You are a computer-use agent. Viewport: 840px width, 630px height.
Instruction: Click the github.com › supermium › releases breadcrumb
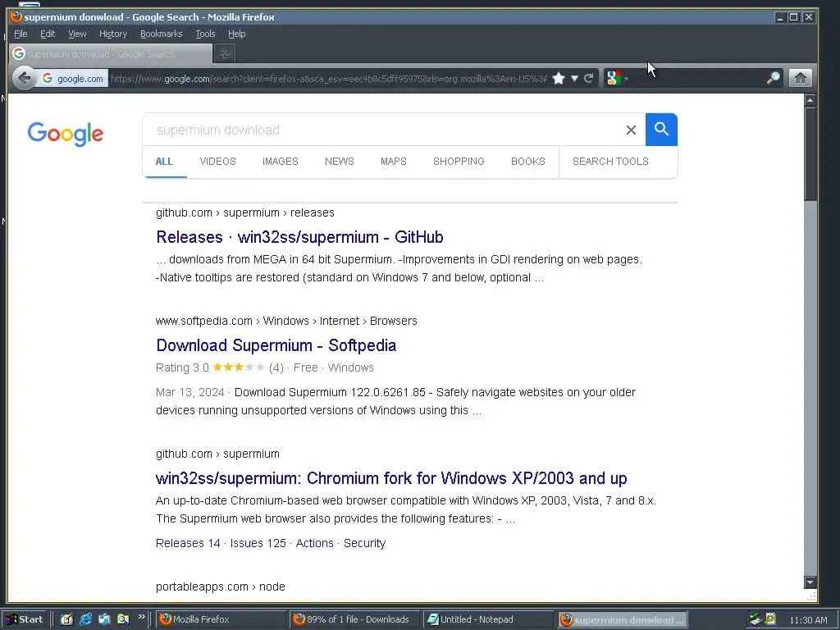click(x=244, y=212)
